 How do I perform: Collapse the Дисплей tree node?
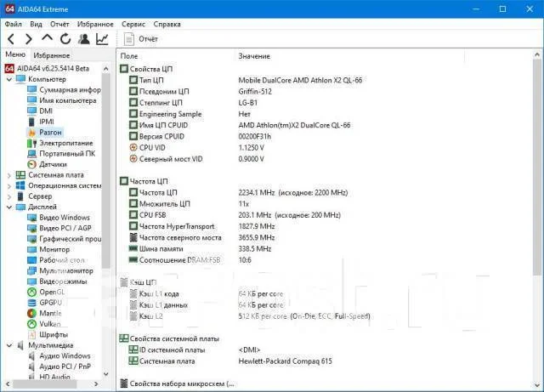coord(9,207)
